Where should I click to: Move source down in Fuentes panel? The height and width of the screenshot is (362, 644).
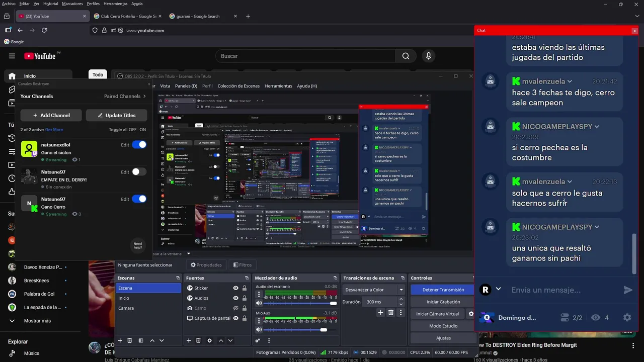coord(230,340)
